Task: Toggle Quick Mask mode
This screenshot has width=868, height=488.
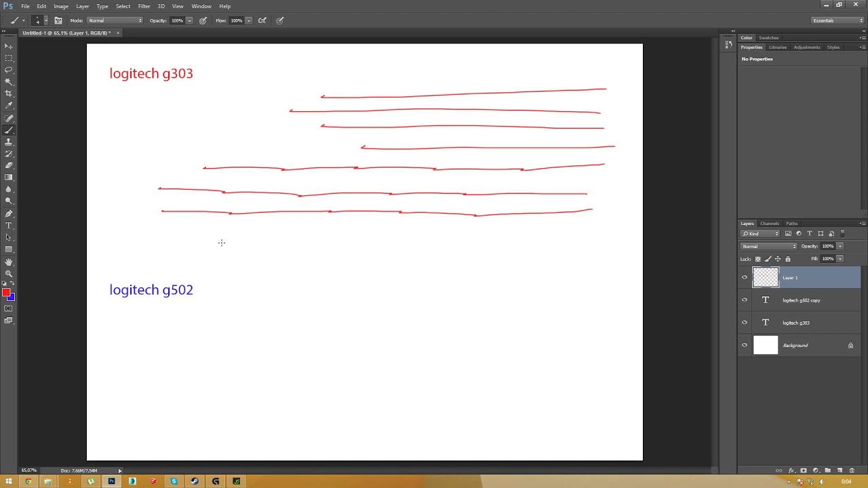Action: point(9,309)
